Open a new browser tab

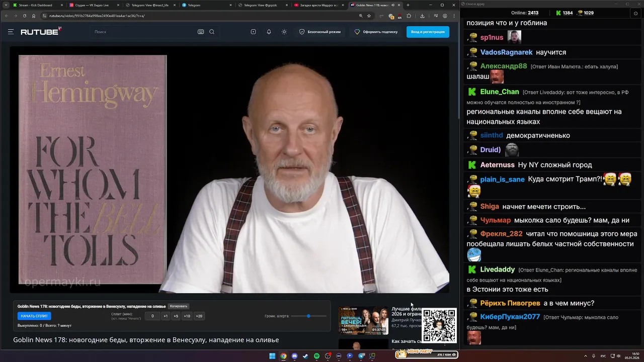pos(408,5)
